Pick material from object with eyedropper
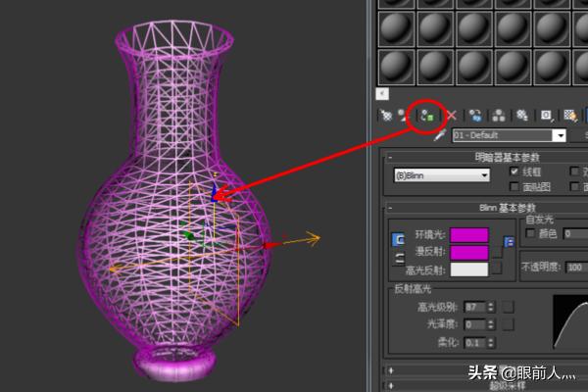Viewport: 588px width, 392px height. coord(440,136)
